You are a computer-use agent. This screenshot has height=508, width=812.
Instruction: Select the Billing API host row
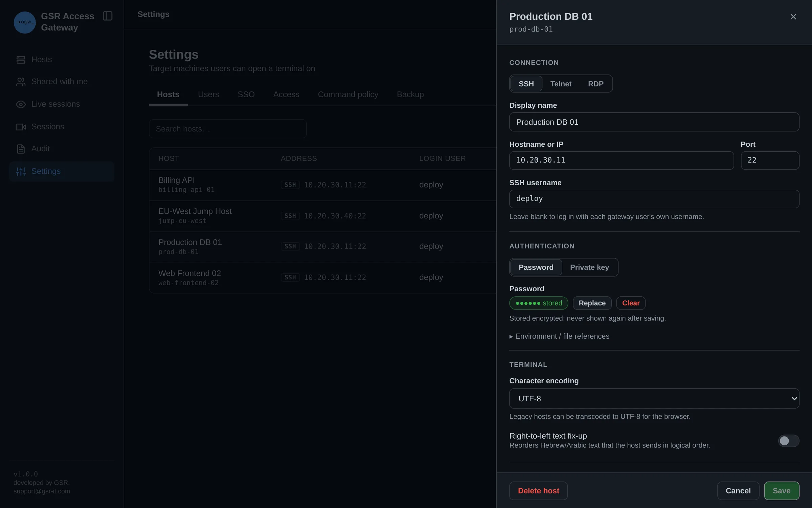pyautogui.click(x=322, y=185)
